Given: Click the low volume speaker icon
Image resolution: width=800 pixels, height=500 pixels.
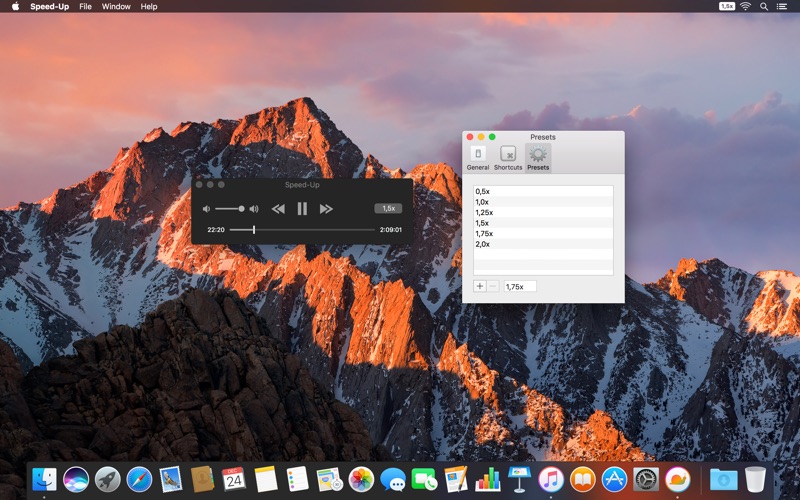Looking at the screenshot, I should 207,209.
